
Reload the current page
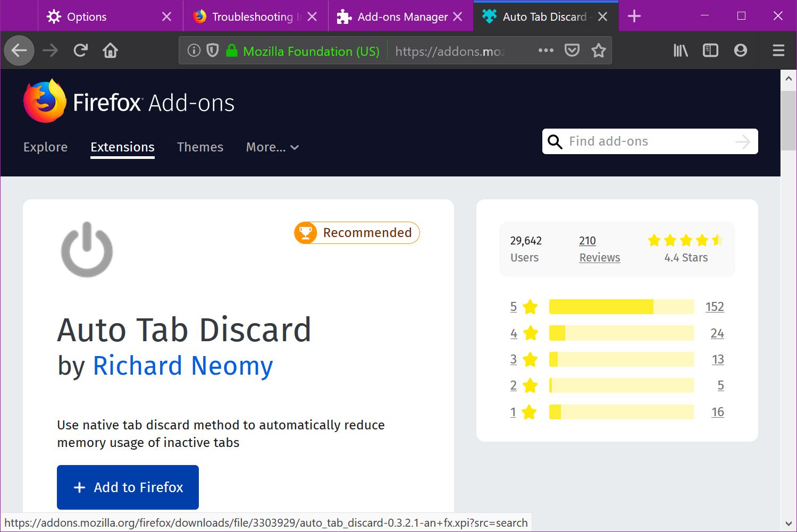point(80,51)
